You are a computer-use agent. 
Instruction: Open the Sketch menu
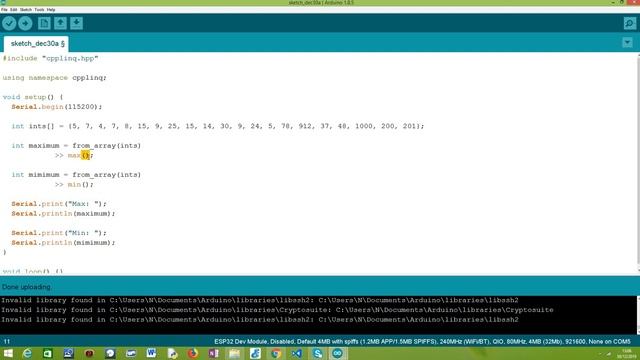pos(26,9)
